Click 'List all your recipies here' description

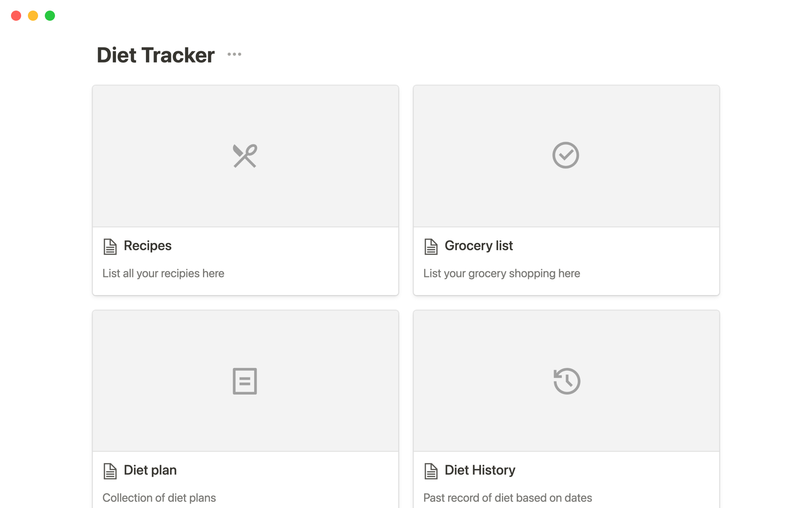tap(163, 273)
